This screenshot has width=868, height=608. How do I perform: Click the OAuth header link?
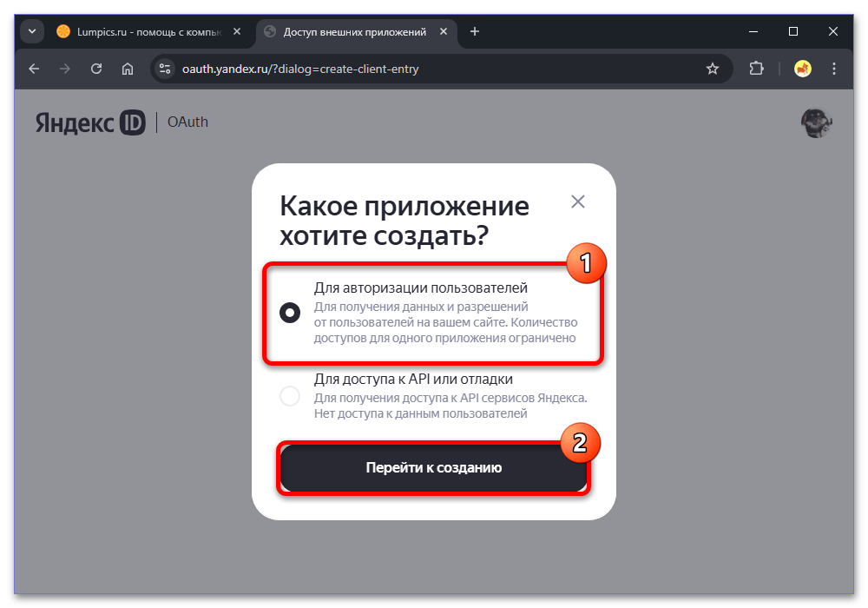coord(187,122)
